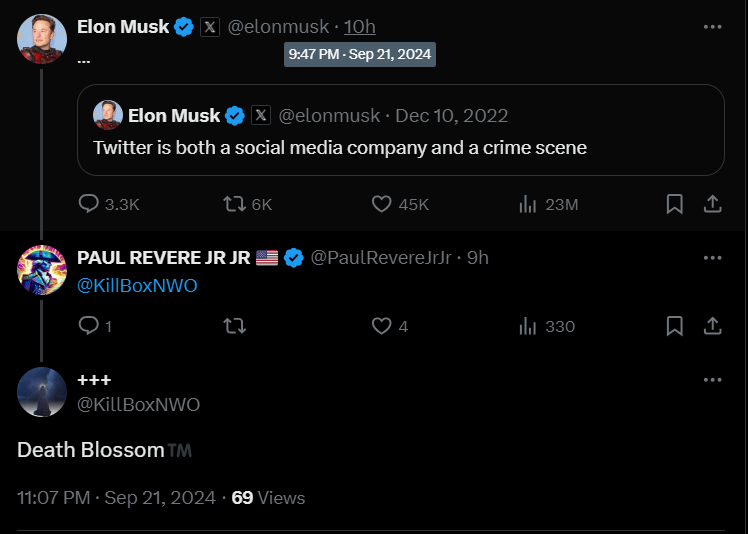Open Elon Musk's profile picture
Screen dimensions: 748x534
click(x=42, y=39)
